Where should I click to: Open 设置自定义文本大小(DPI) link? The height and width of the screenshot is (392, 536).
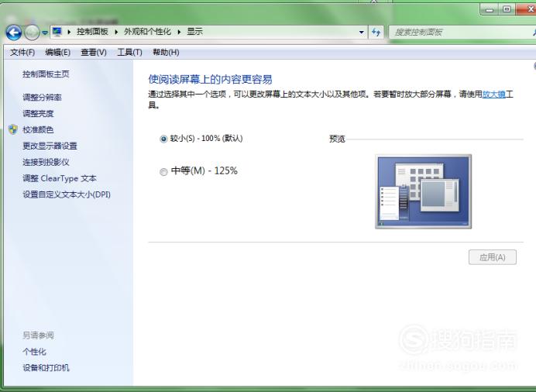[67, 194]
